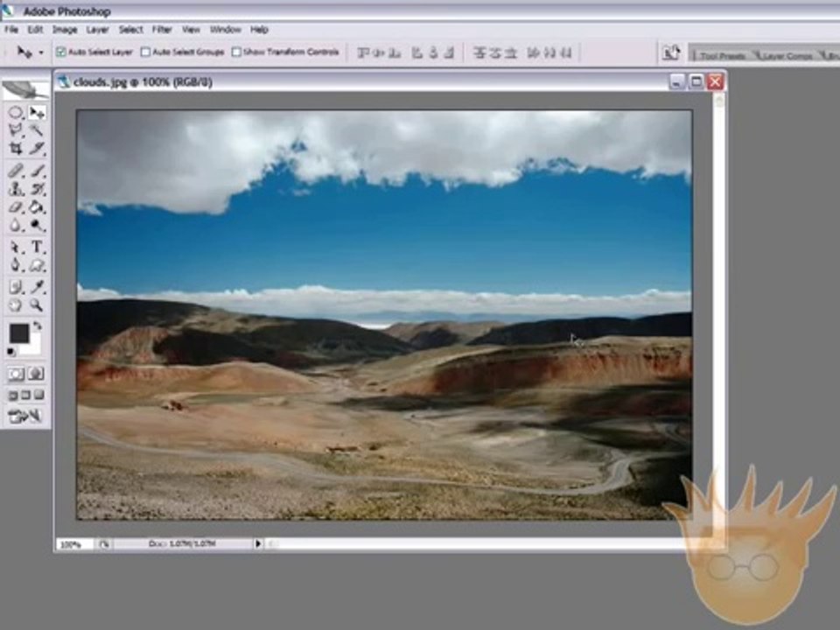Click Distribute Top Edges icon
Screen dimensions: 840x630
pos(479,52)
